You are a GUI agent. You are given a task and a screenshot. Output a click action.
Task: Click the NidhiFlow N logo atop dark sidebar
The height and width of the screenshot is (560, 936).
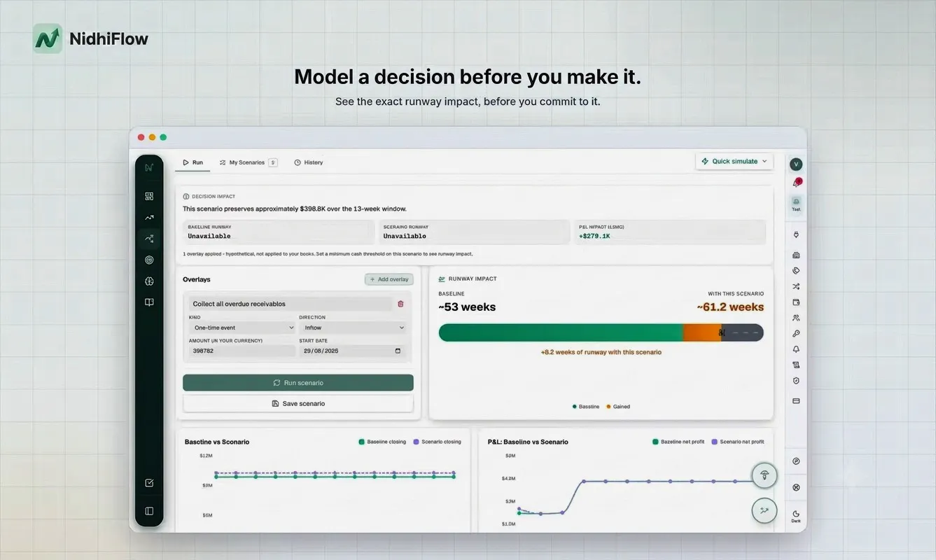point(149,167)
